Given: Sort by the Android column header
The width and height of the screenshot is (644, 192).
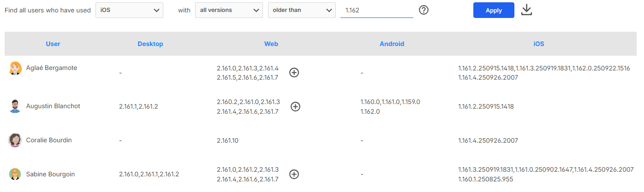Looking at the screenshot, I should coord(392,44).
